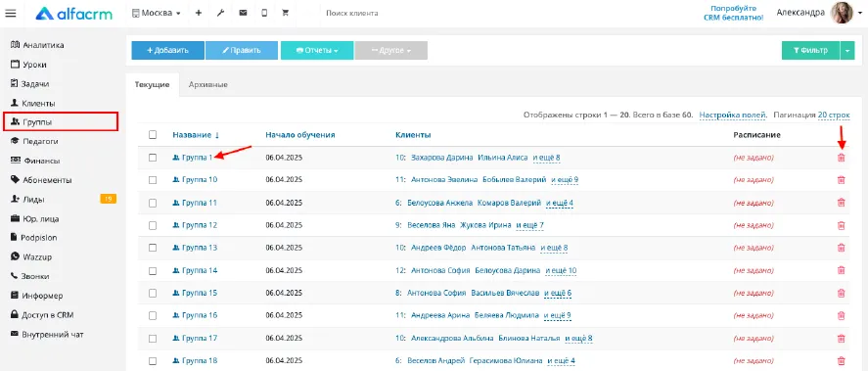Delete Группа 15 with trash icon
This screenshot has height=371, width=868.
click(x=841, y=293)
